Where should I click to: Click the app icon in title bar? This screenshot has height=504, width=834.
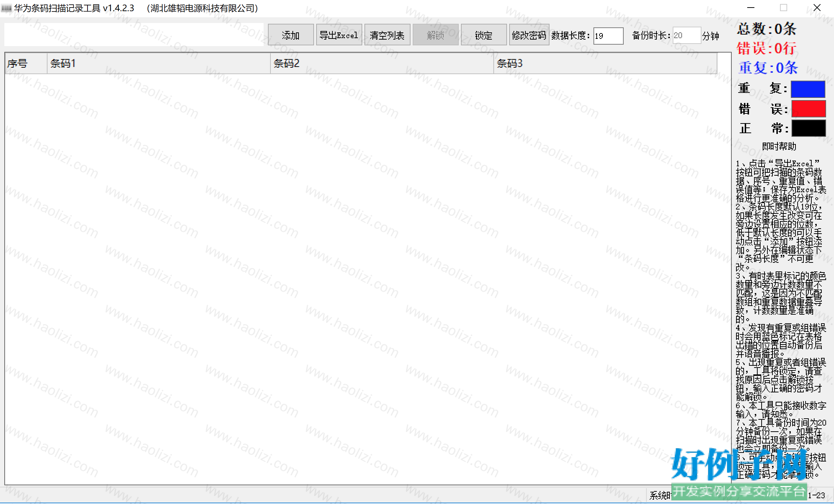tap(6, 8)
